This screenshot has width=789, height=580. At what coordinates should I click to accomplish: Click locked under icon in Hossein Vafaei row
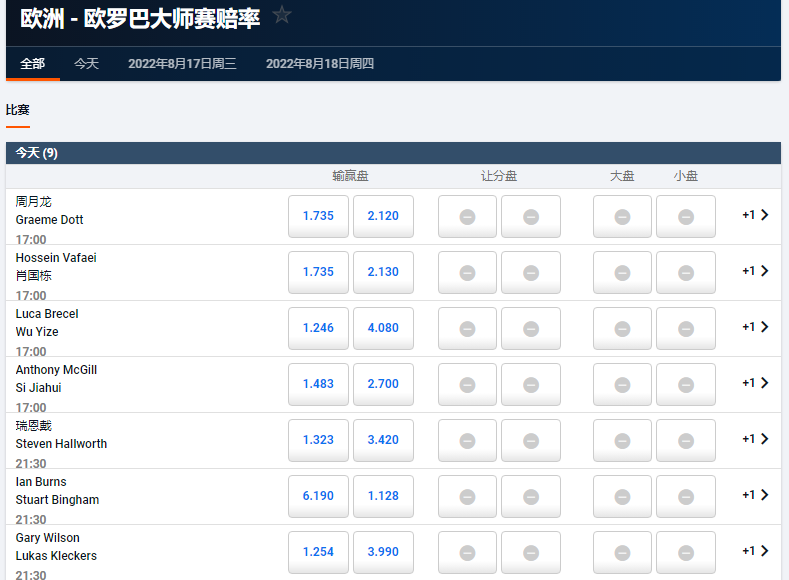[x=685, y=273]
